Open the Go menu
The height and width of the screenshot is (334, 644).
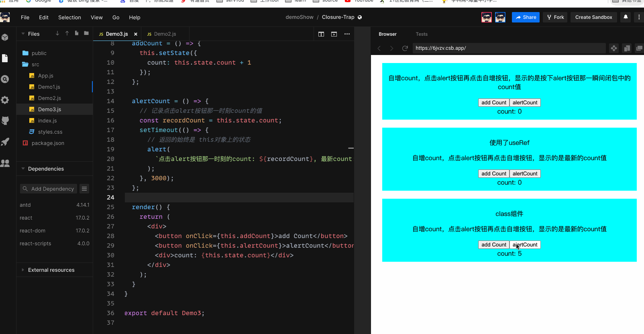(x=116, y=17)
